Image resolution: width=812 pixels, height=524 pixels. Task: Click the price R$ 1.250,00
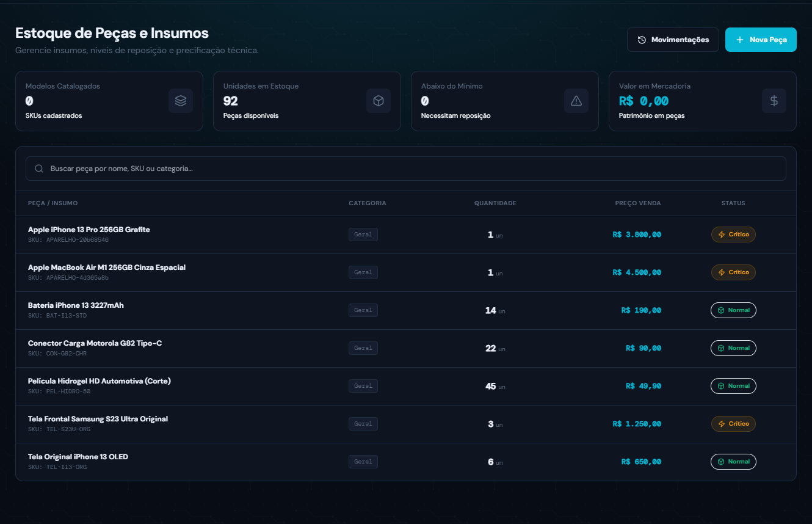(637, 424)
